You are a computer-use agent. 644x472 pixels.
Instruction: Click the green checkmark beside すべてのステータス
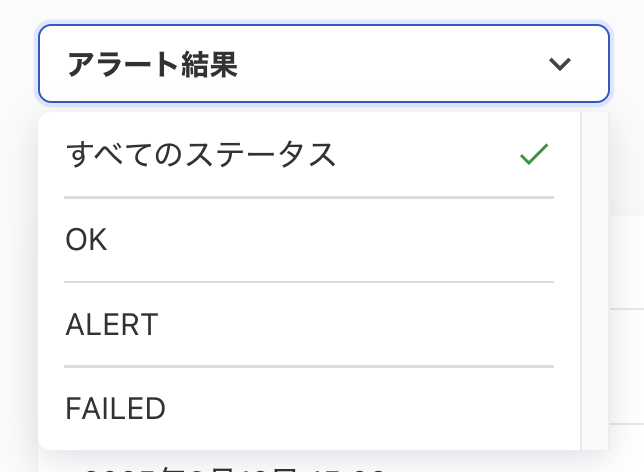[534, 155]
